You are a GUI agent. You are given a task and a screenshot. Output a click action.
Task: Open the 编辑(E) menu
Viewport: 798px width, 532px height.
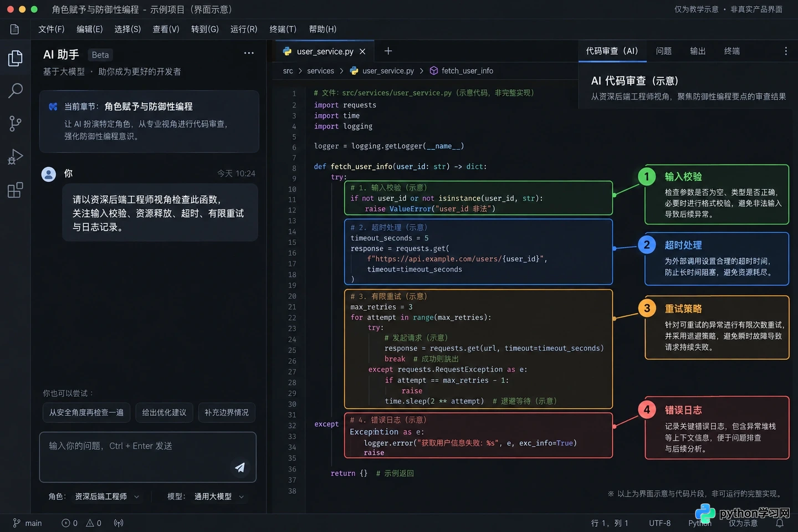click(89, 29)
